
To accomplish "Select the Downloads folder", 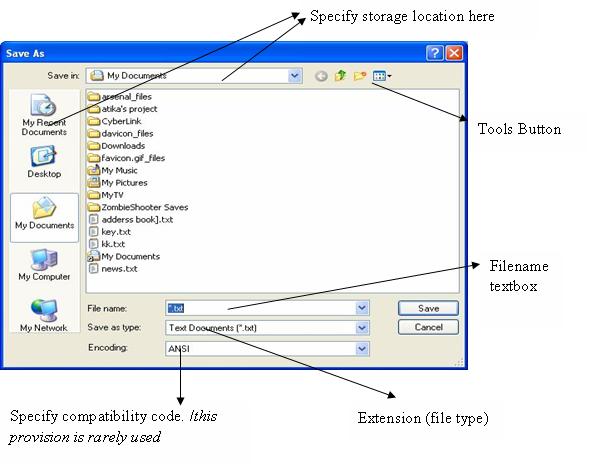I will click(116, 146).
